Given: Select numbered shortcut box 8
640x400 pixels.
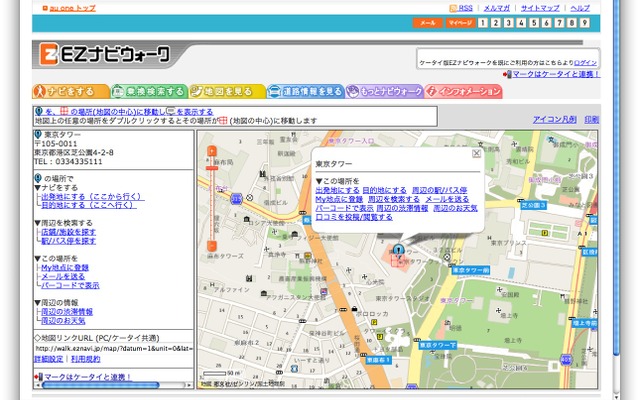Looking at the screenshot, I should point(572,23).
